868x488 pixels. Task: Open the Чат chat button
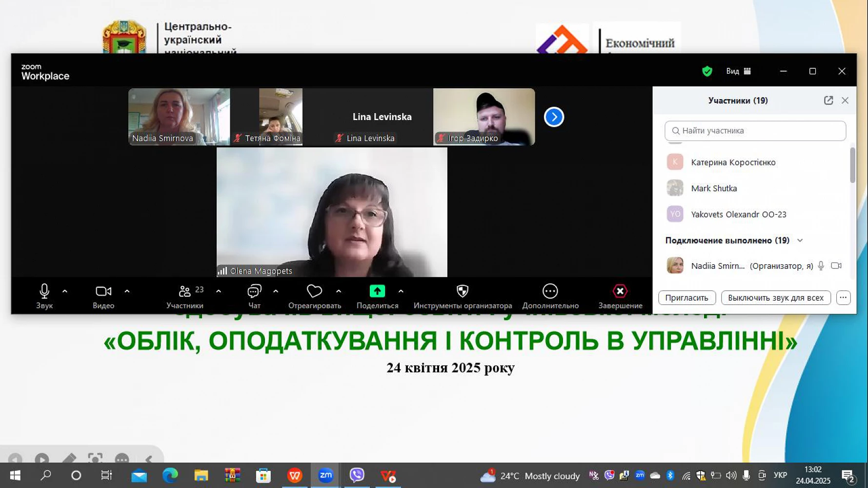click(x=254, y=296)
